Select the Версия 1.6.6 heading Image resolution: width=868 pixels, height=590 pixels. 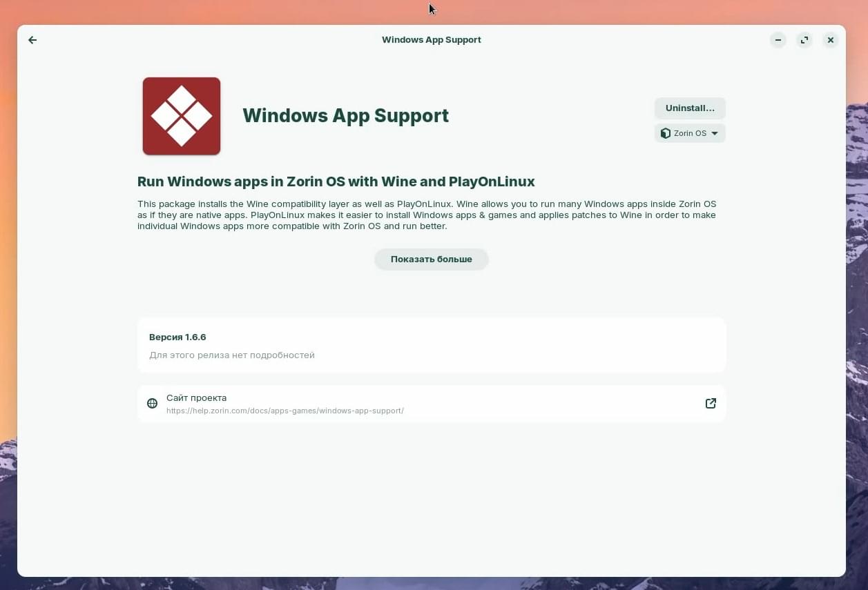177,337
